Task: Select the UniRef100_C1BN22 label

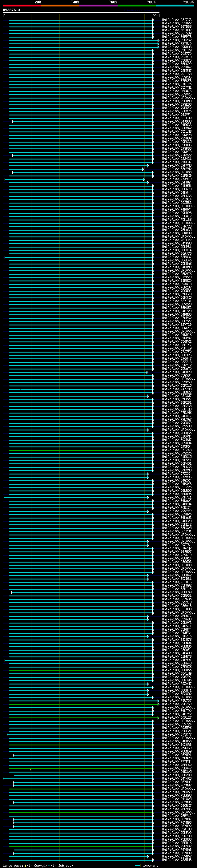Action: (177, 392)
